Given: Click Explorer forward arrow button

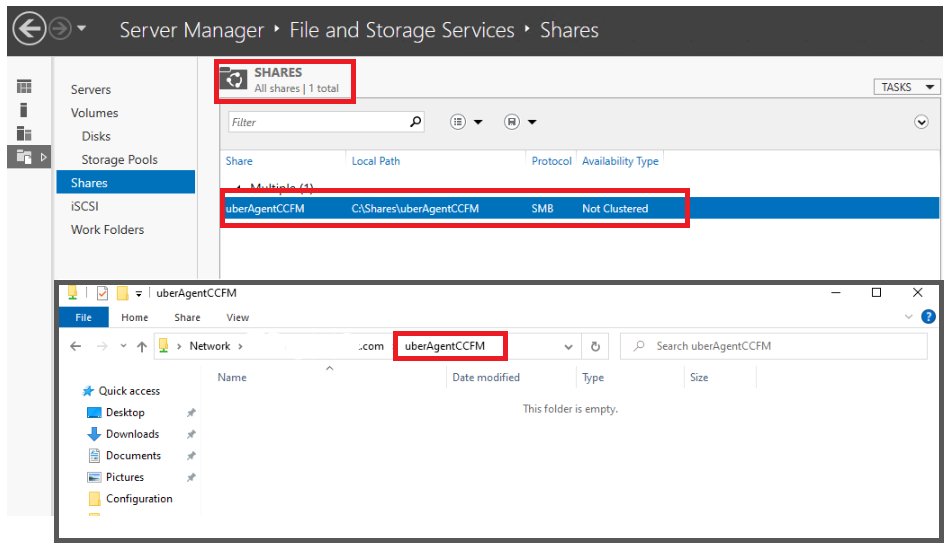Looking at the screenshot, I should [102, 346].
